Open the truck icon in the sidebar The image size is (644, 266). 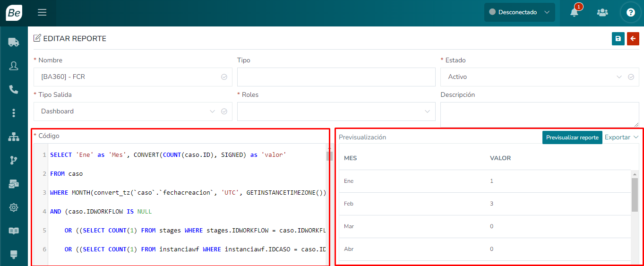click(x=14, y=43)
